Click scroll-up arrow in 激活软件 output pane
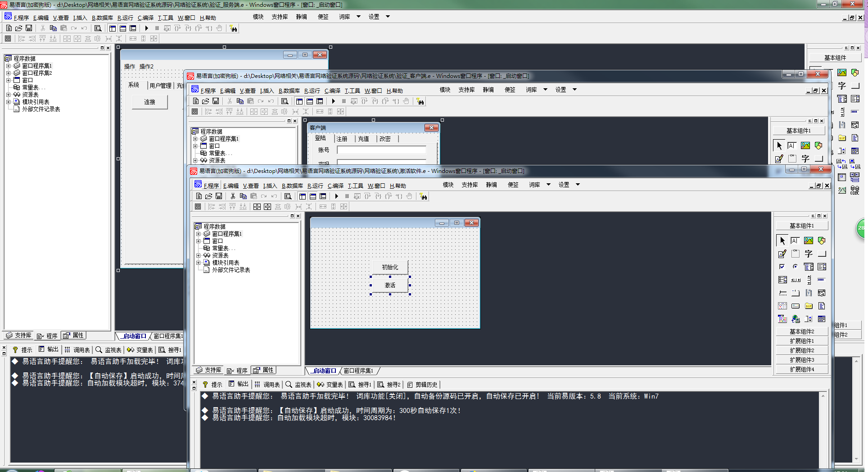 pyautogui.click(x=823, y=396)
